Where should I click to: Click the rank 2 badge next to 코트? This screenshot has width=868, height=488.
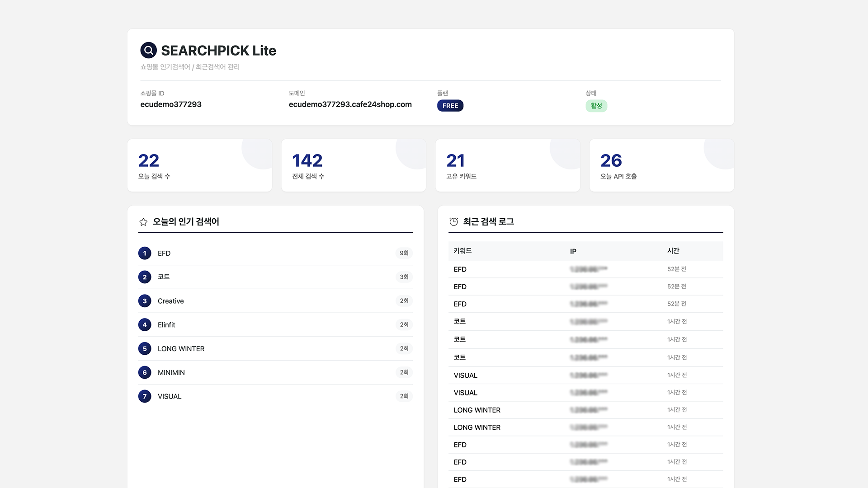point(145,277)
